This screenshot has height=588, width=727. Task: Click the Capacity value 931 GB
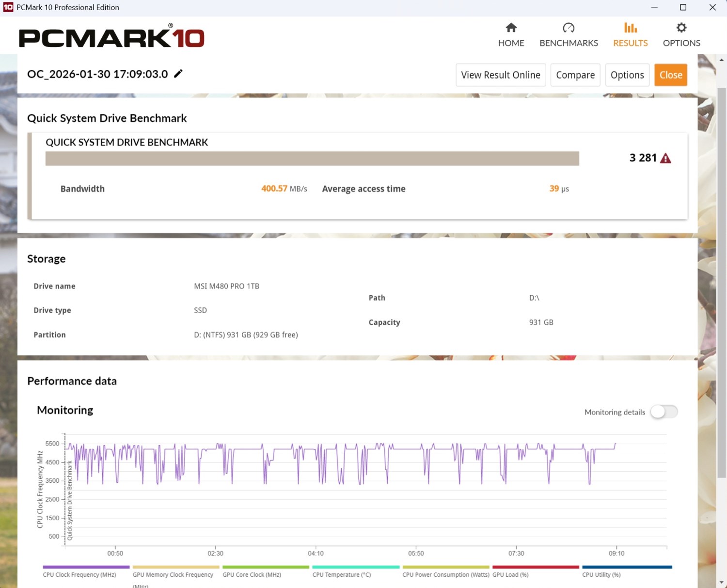pyautogui.click(x=541, y=322)
